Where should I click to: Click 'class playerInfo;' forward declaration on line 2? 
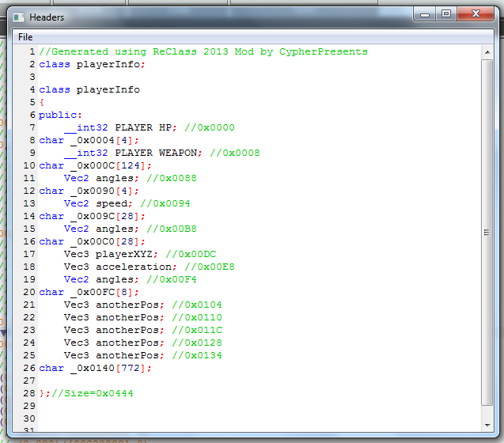[x=92, y=64]
